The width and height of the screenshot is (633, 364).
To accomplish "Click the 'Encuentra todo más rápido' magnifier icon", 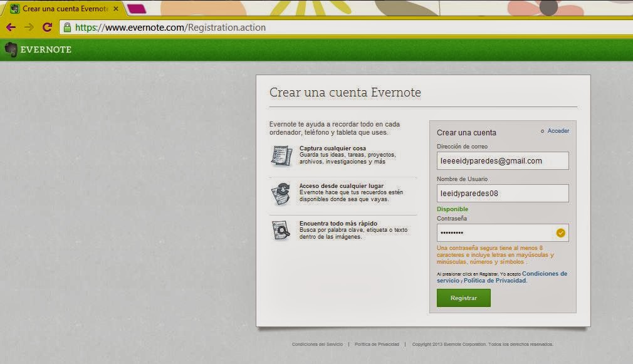I will tap(281, 231).
